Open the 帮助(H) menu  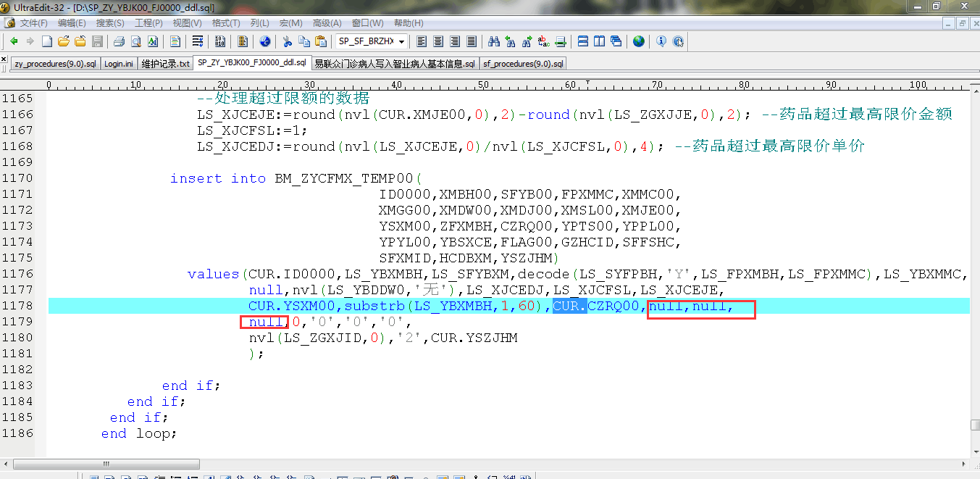409,23
